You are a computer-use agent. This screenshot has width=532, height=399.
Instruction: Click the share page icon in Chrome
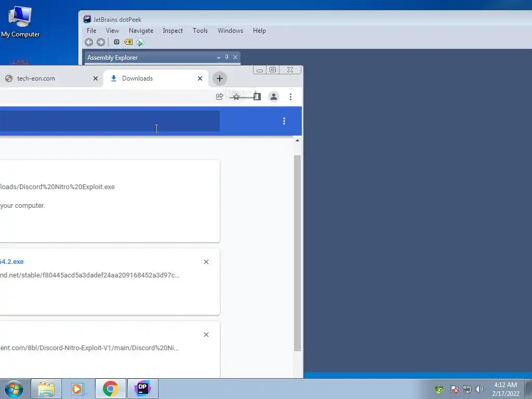220,97
